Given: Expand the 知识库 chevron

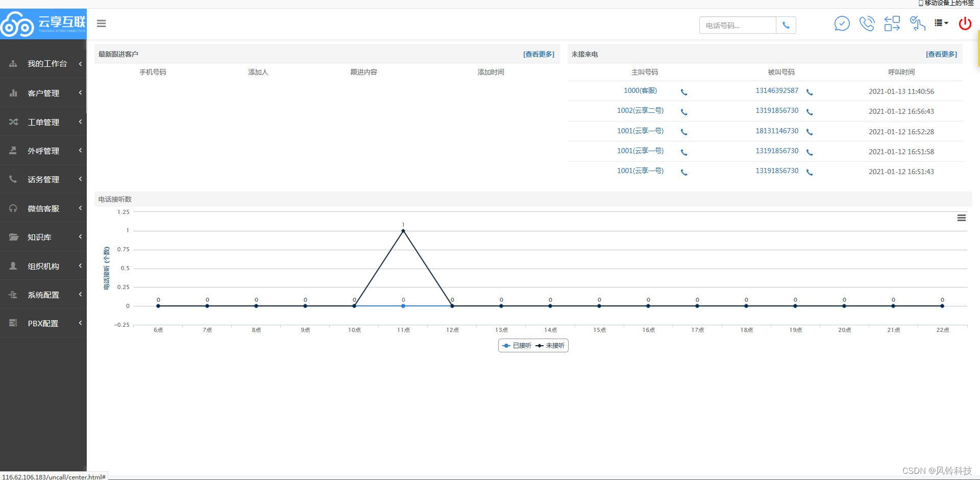Looking at the screenshot, I should (80, 237).
